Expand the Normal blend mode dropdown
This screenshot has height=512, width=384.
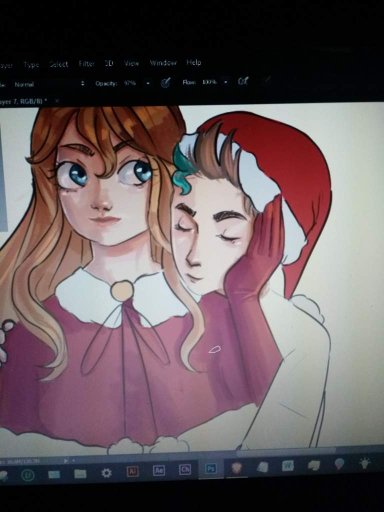48,84
